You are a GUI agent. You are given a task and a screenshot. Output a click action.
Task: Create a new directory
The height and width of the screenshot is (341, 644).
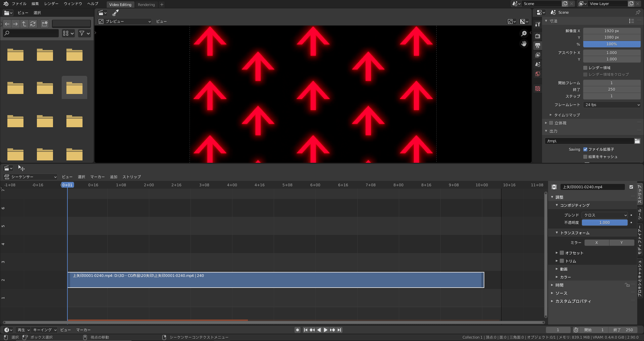click(x=45, y=24)
